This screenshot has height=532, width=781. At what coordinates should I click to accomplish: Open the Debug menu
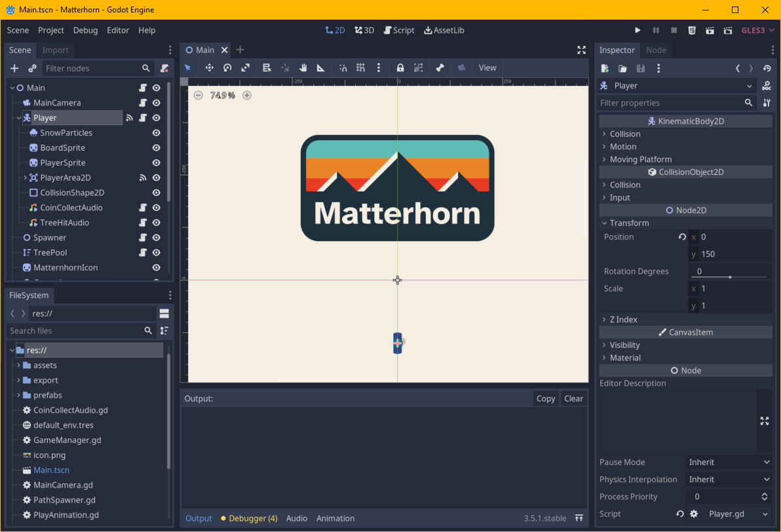tap(85, 30)
